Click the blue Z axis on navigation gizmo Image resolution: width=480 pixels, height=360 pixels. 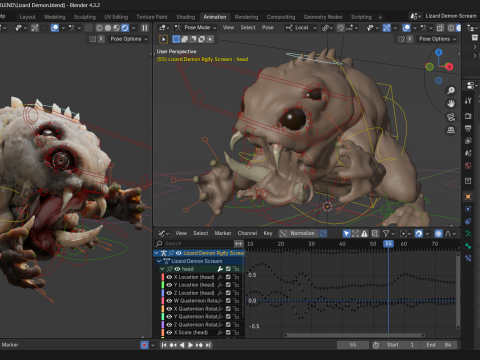click(x=439, y=52)
